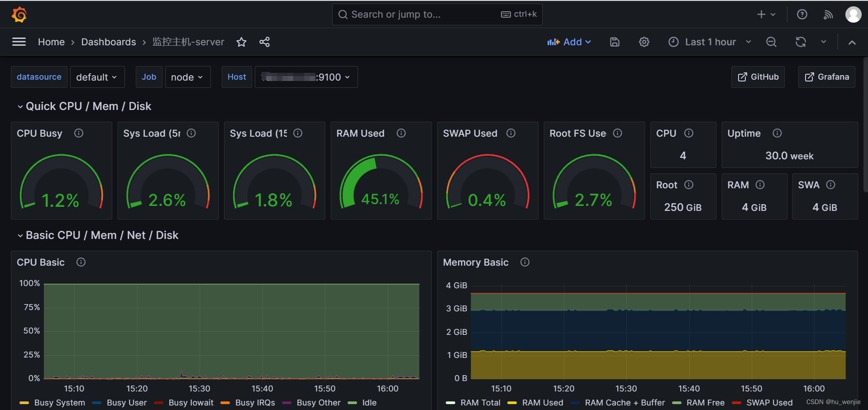Screen dimensions: 868x410
Task: Show Uptime panel info icon
Action: click(777, 133)
